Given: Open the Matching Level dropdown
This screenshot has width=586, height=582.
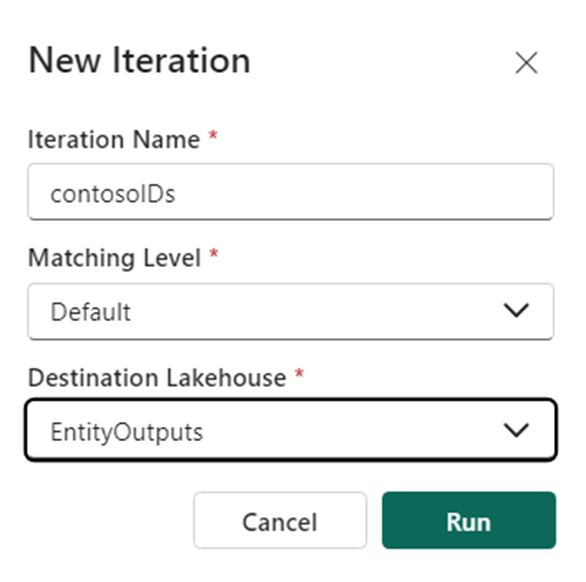Looking at the screenshot, I should tap(291, 311).
